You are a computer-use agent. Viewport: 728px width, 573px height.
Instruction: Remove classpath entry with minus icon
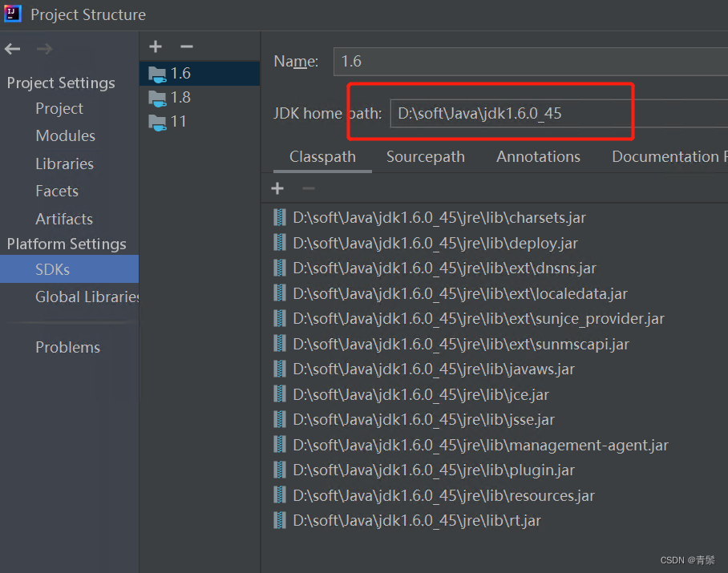click(309, 188)
